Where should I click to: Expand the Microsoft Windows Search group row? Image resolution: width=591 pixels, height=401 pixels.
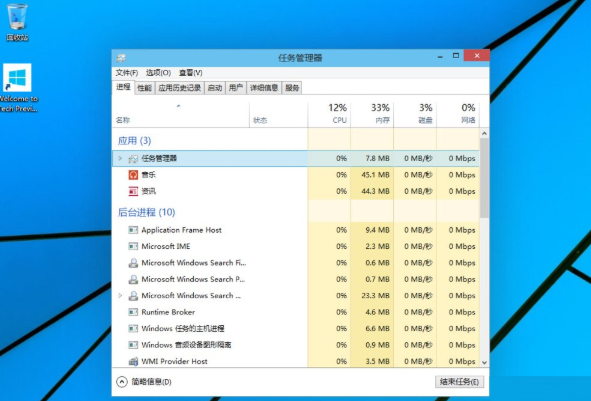coord(120,295)
